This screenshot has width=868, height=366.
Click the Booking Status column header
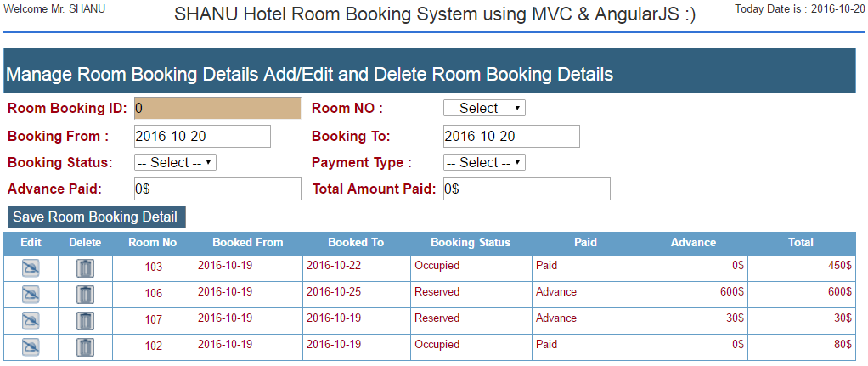(471, 243)
